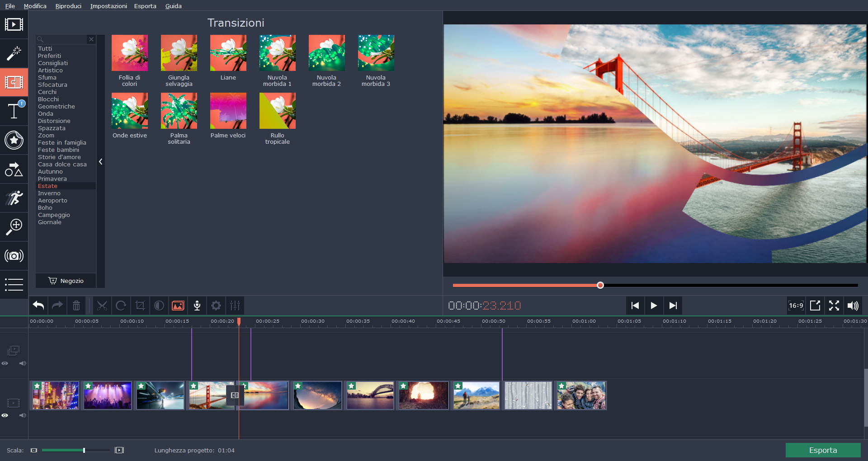Viewport: 868px width, 461px height.
Task: Open the Titles tool in sidebar
Action: [14, 111]
